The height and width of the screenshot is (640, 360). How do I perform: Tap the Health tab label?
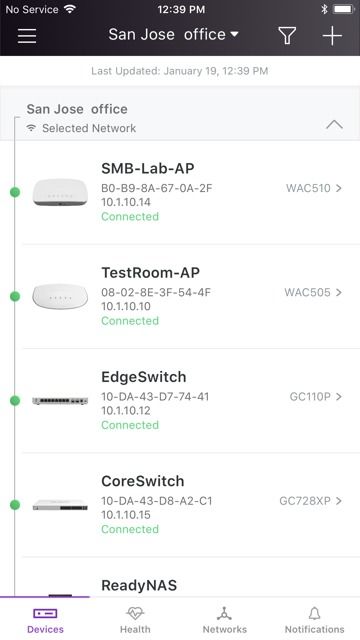point(135,629)
